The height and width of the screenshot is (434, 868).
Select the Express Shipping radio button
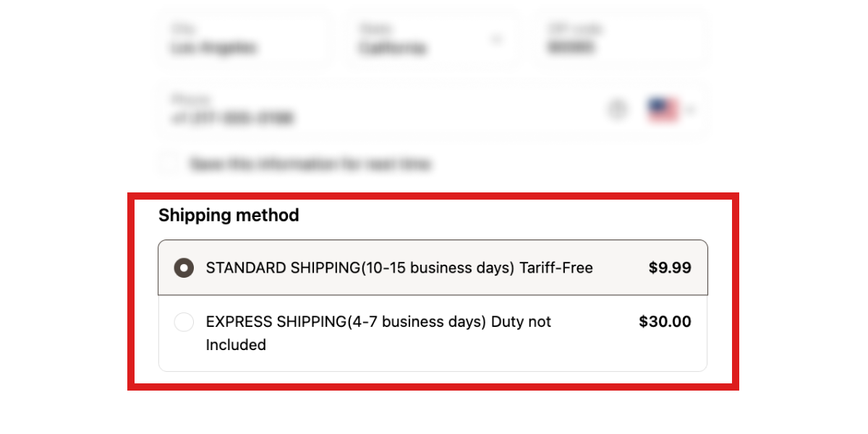pos(184,322)
